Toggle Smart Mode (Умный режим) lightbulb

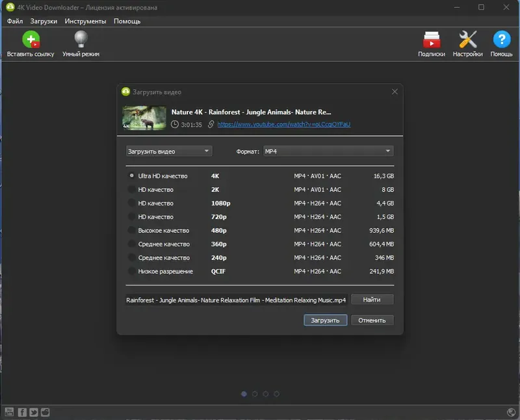point(81,39)
